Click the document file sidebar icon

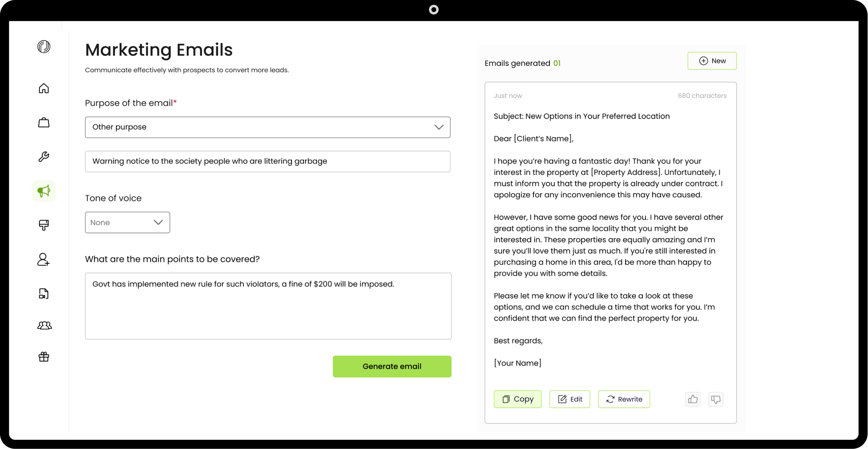pyautogui.click(x=44, y=294)
